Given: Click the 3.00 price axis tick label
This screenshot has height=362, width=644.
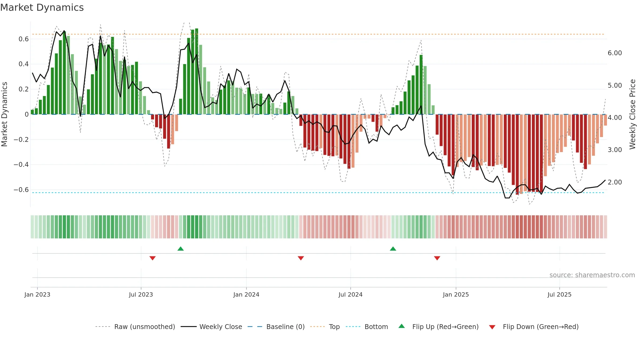Looking at the screenshot, I should pos(615,150).
